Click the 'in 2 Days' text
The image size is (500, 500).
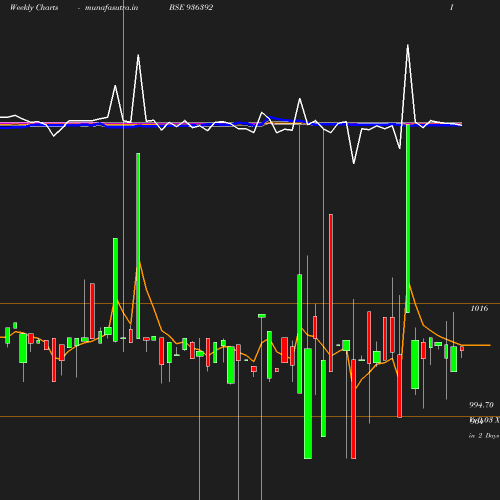point(484,436)
